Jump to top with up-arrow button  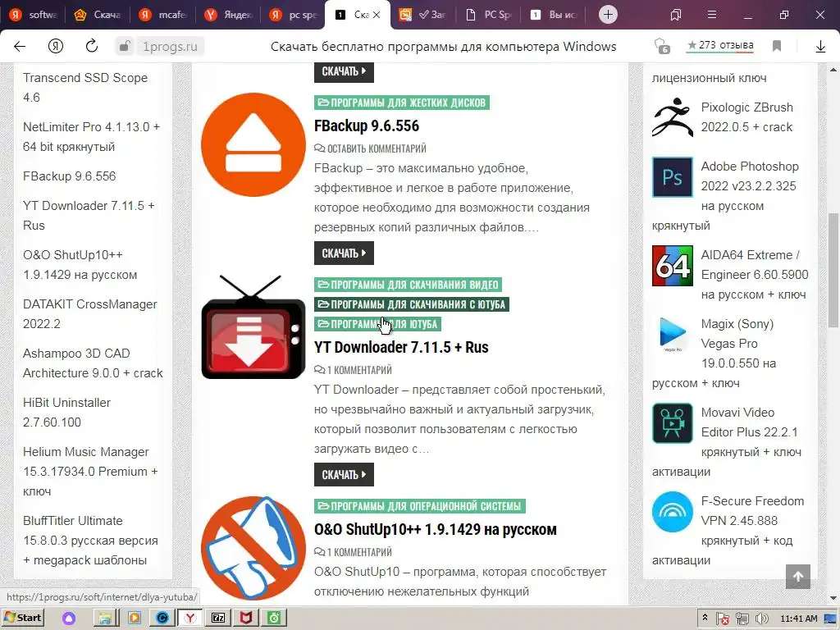click(798, 577)
